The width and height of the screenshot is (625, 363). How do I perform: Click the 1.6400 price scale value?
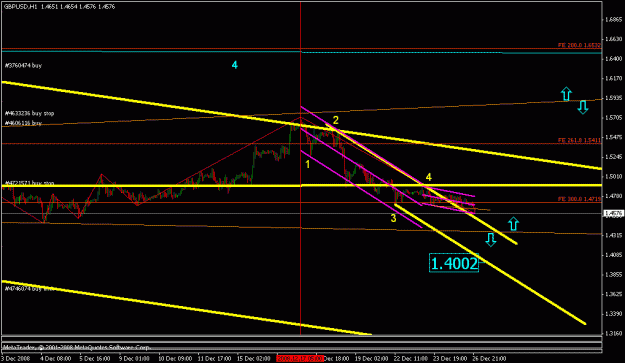tap(614, 59)
